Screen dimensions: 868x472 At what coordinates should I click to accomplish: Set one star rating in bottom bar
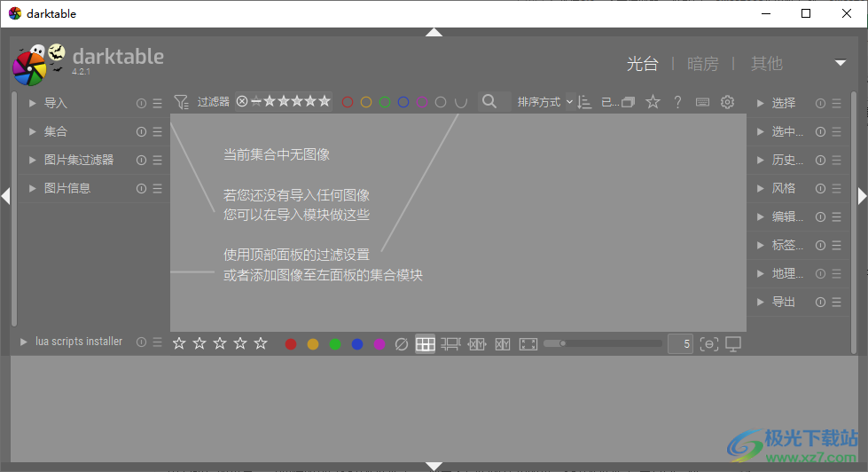179,343
